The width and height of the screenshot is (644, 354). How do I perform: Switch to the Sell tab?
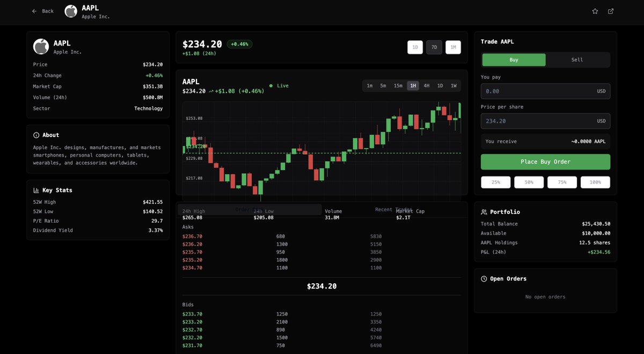577,60
